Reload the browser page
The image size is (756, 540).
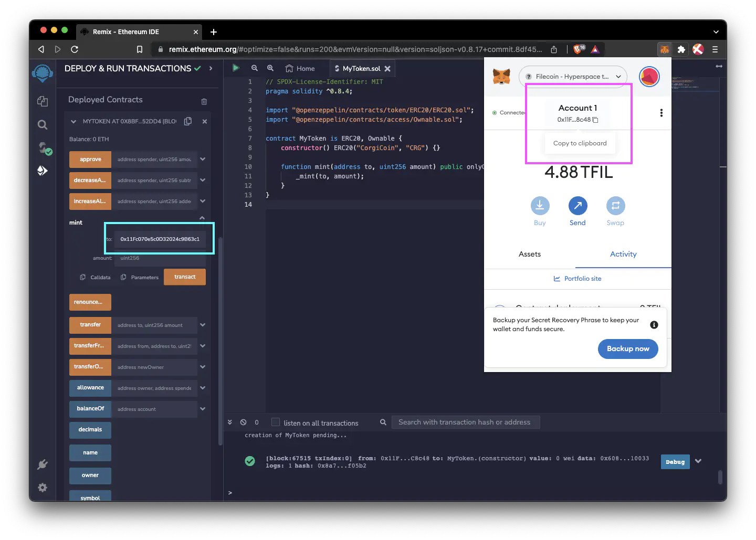[75, 49]
